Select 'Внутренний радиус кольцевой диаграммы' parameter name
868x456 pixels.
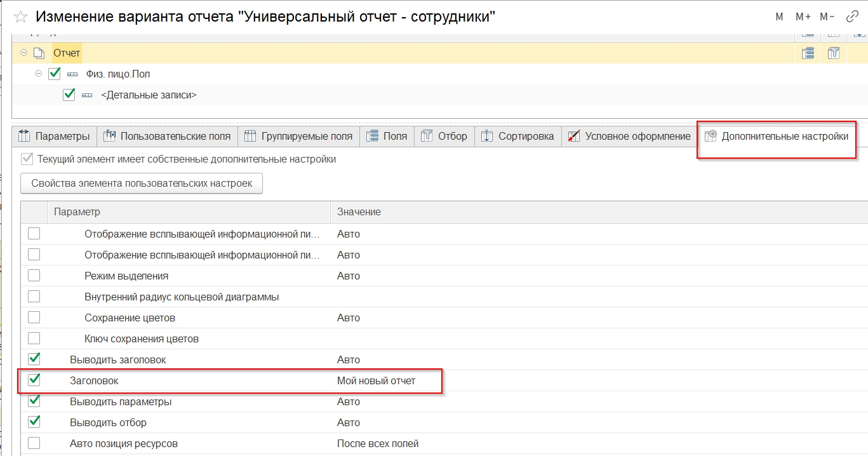pos(182,297)
